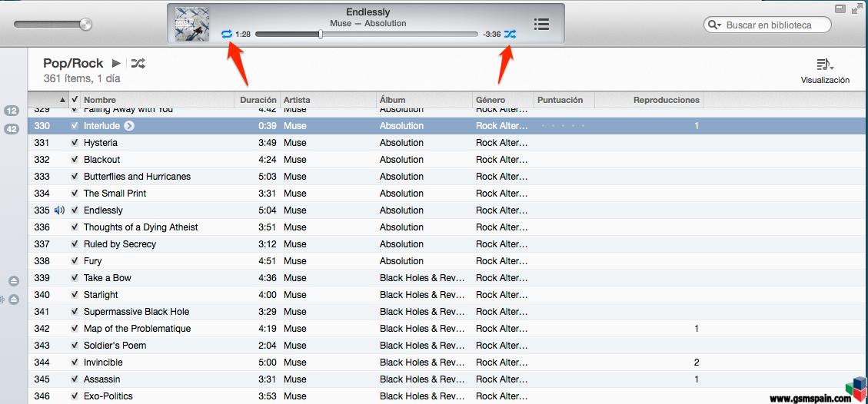Sort by Reproducciones column header

tap(649, 100)
